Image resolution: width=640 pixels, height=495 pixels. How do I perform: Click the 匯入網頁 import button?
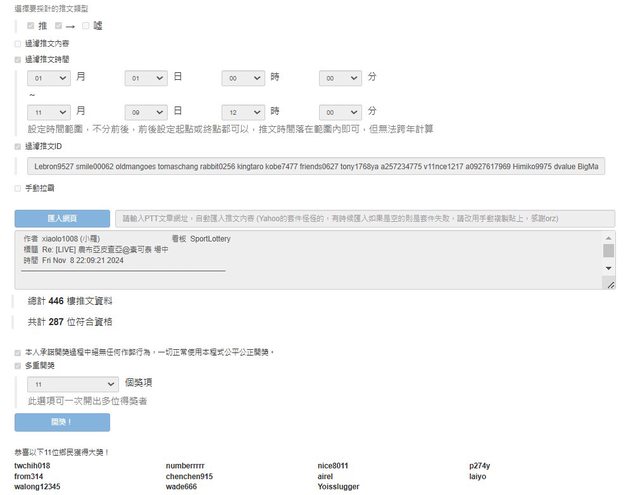(x=62, y=218)
